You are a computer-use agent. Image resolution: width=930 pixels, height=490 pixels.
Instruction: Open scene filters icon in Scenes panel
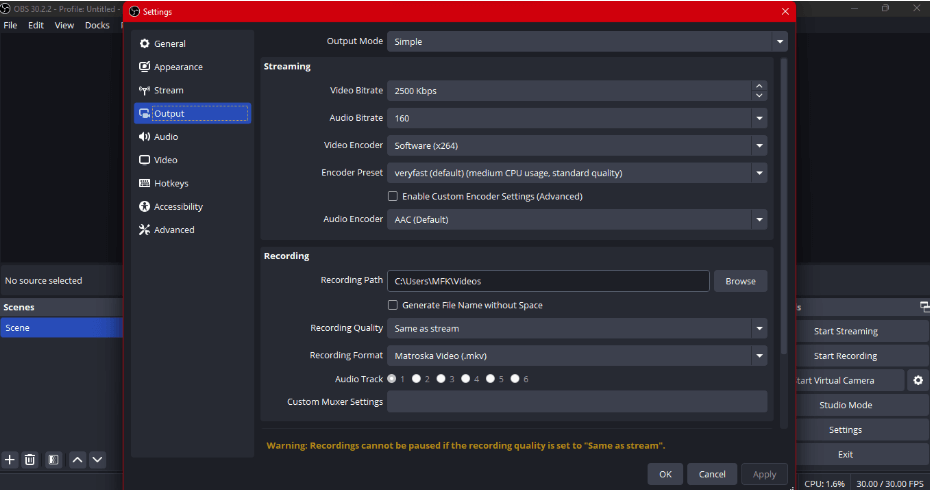(x=53, y=460)
